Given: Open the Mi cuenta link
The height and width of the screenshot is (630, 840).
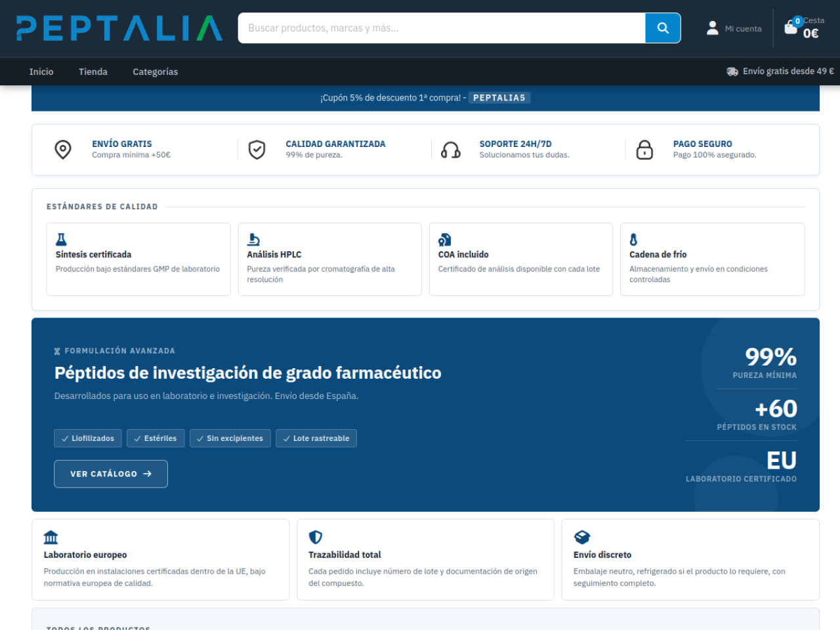Looking at the screenshot, I should (x=744, y=29).
